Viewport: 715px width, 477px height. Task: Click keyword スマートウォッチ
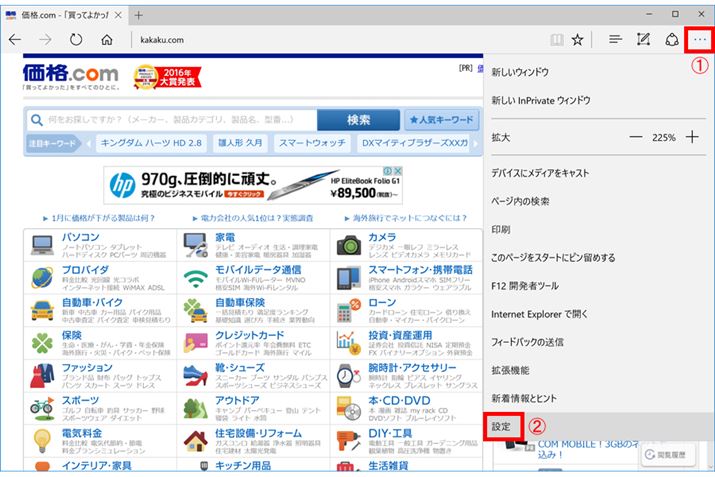pyautogui.click(x=312, y=143)
